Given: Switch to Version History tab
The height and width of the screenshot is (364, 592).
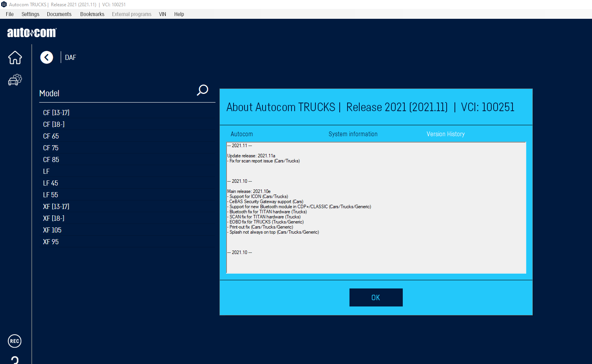Looking at the screenshot, I should [x=445, y=134].
